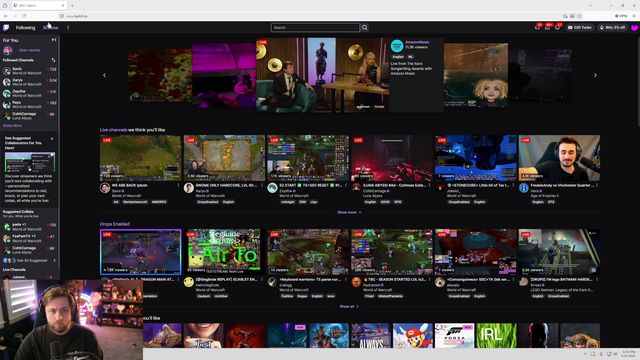
Task: Open Payo channel in followed list
Action: (x=29, y=104)
